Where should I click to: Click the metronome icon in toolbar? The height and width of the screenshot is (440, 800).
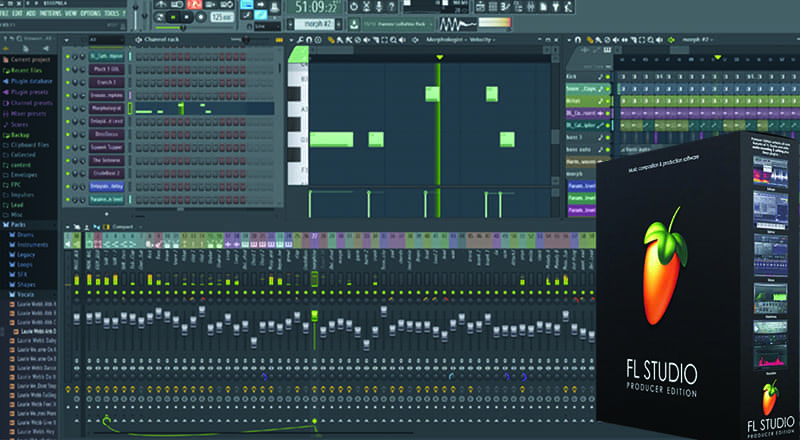(x=160, y=5)
